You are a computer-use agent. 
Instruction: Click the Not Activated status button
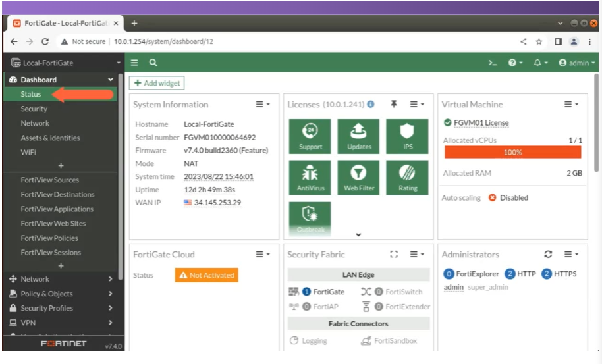[207, 275]
